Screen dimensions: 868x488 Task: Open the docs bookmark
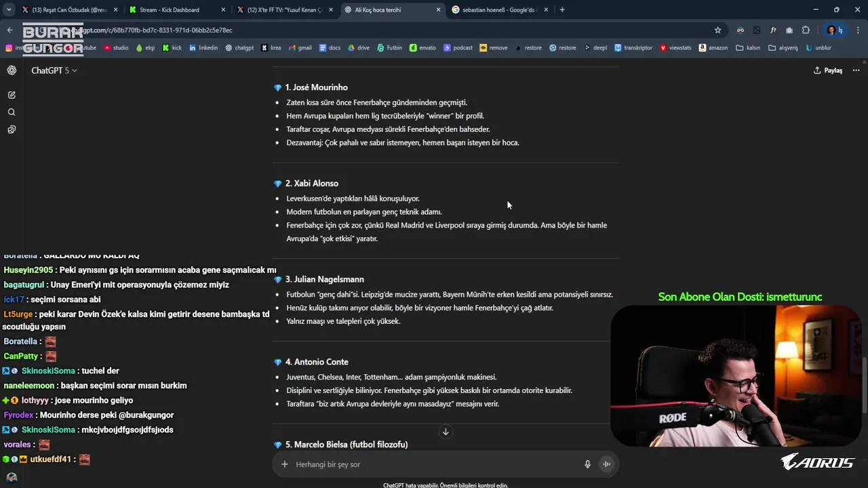pyautogui.click(x=330, y=48)
